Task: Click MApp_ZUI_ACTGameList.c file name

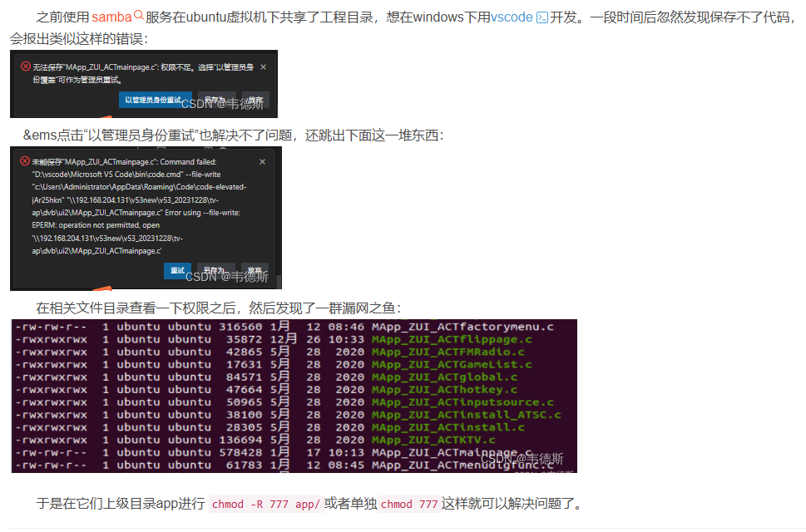Action: tap(452, 365)
